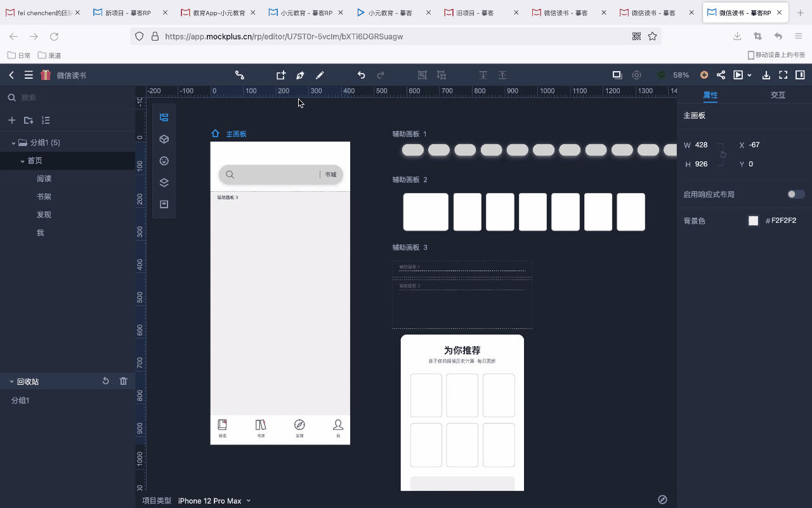Click the numbered list icon in pages panel

[x=46, y=120]
